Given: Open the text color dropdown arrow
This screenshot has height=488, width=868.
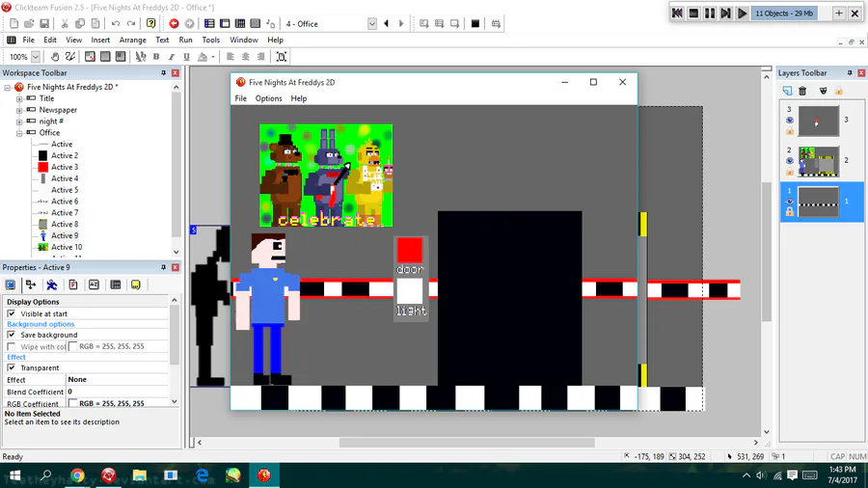Looking at the screenshot, I should pos(213,57).
